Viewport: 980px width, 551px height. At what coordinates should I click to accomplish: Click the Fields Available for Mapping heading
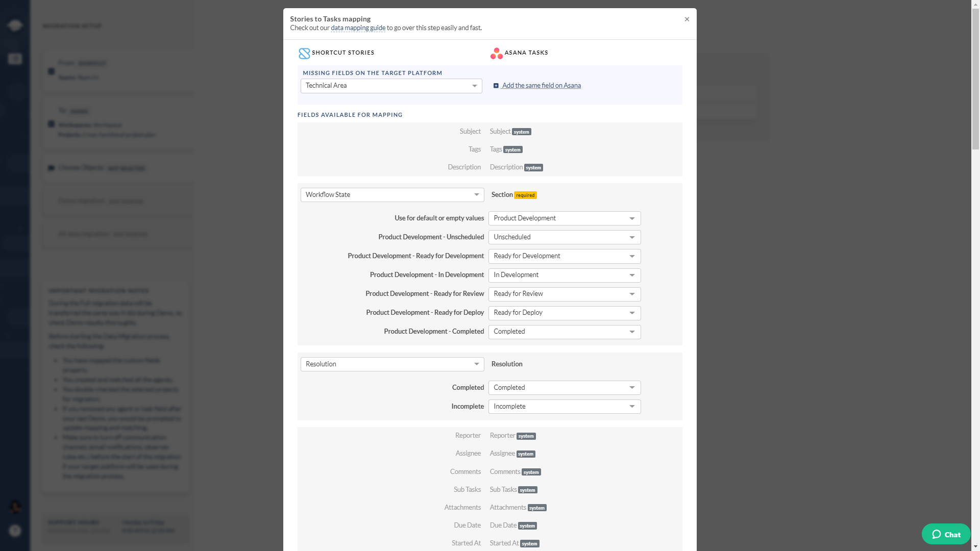click(350, 115)
